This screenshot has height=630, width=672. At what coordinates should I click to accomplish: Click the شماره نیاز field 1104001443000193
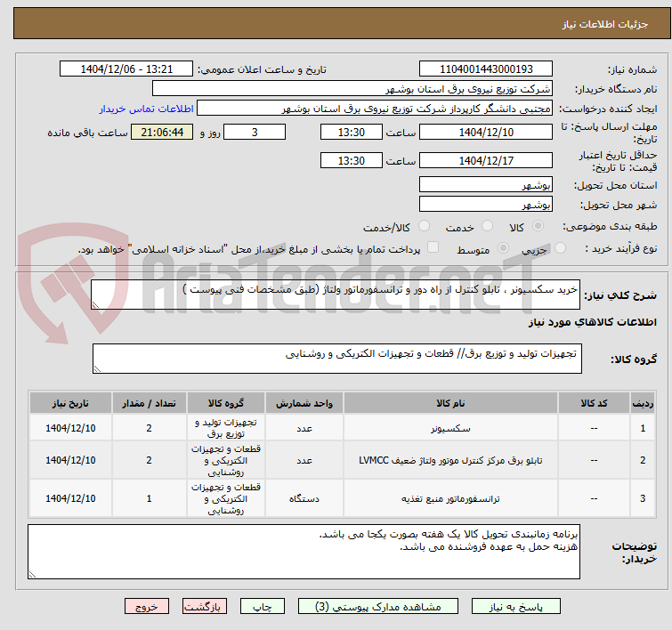click(x=486, y=69)
